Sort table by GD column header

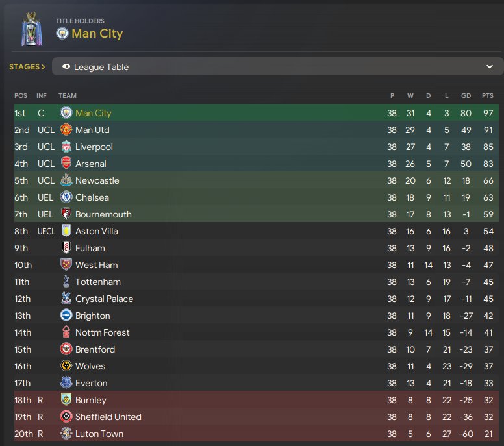466,95
